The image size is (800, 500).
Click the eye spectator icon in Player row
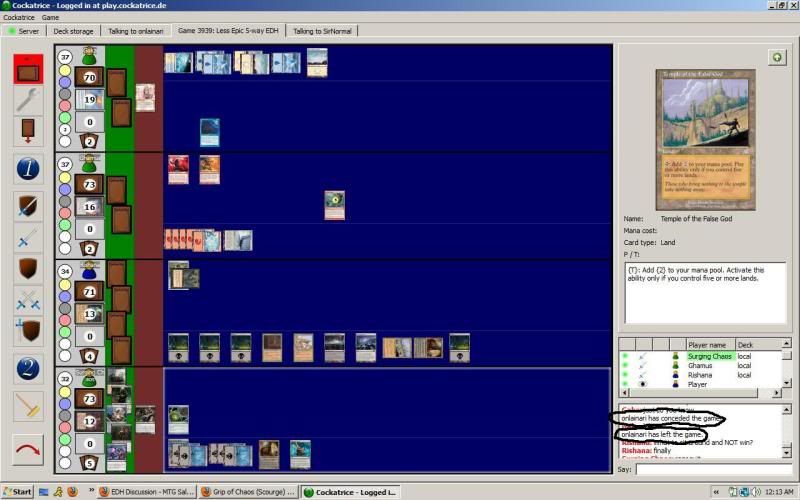642,384
